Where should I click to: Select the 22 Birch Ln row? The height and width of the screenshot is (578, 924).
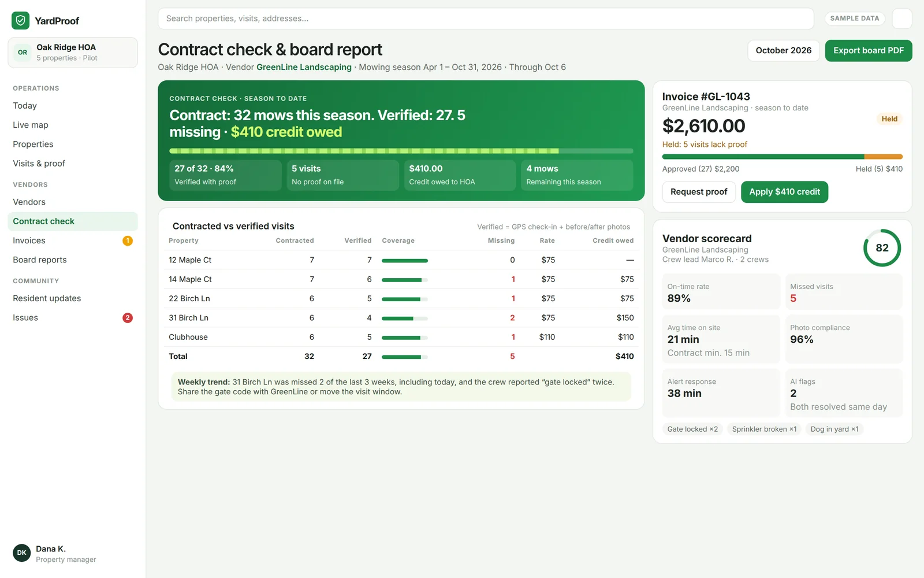[x=401, y=298]
